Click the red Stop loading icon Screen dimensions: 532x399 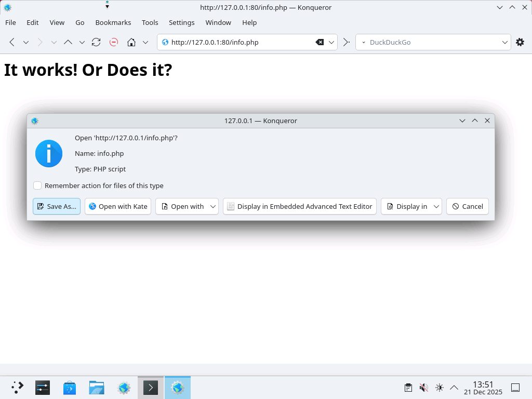[114, 42]
